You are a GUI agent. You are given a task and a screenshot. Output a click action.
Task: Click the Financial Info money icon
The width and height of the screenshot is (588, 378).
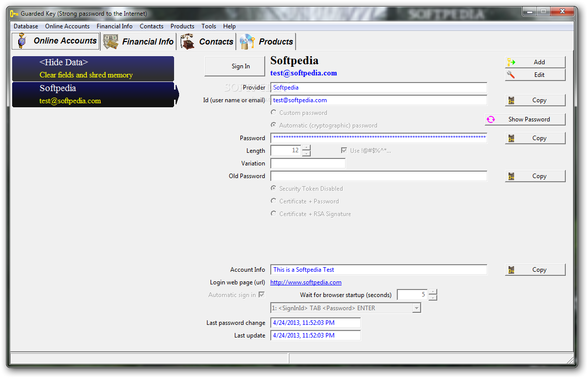(111, 41)
